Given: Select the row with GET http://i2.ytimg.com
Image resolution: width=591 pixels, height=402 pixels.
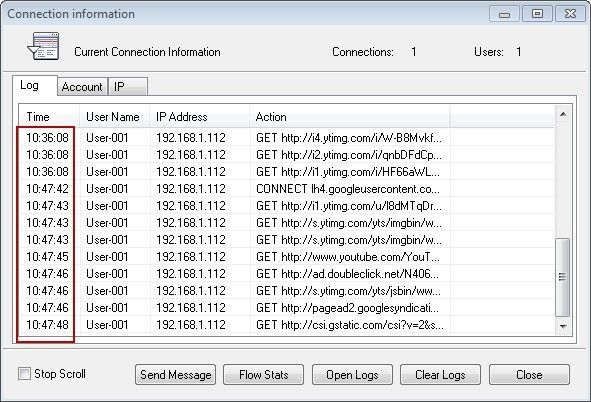Looking at the screenshot, I should 286,154.
